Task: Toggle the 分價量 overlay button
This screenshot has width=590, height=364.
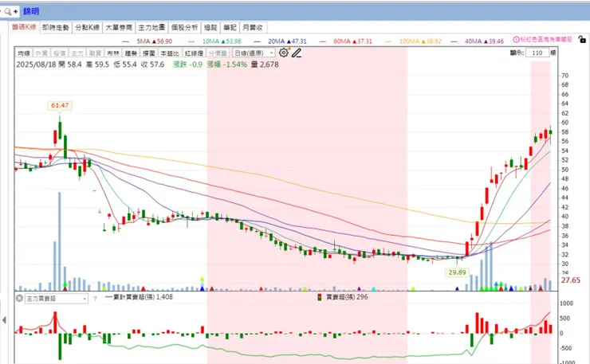Action: [218, 53]
